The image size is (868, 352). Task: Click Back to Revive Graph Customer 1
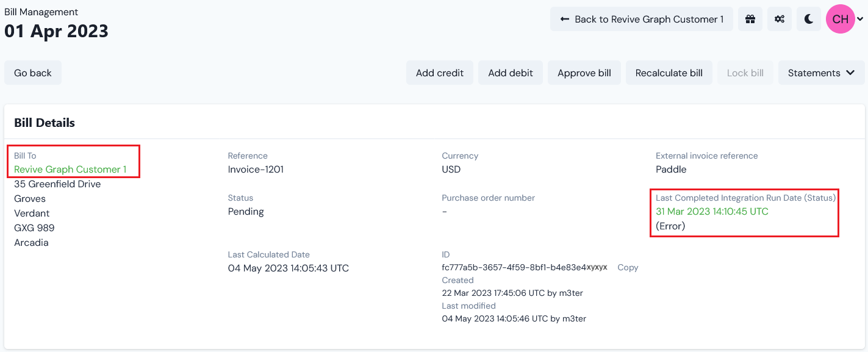click(x=642, y=19)
